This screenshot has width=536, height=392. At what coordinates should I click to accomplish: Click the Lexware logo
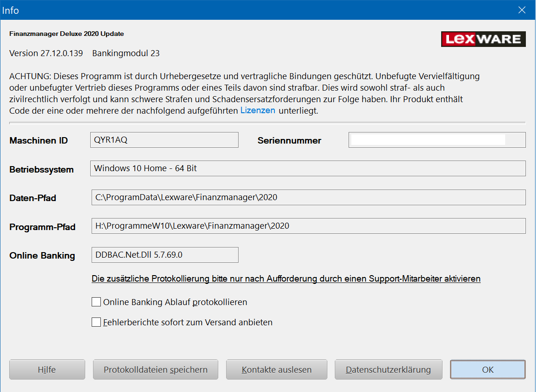pyautogui.click(x=484, y=39)
